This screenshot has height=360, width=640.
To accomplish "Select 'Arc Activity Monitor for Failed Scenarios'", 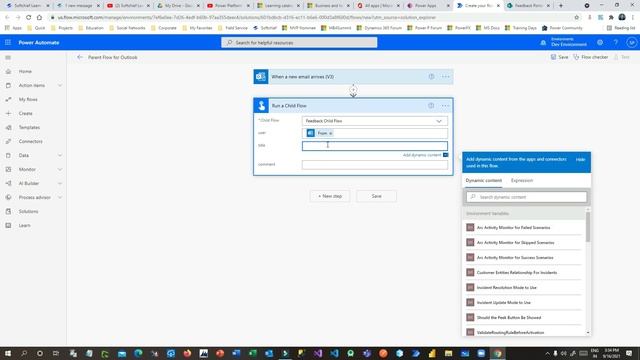I will click(x=524, y=227).
